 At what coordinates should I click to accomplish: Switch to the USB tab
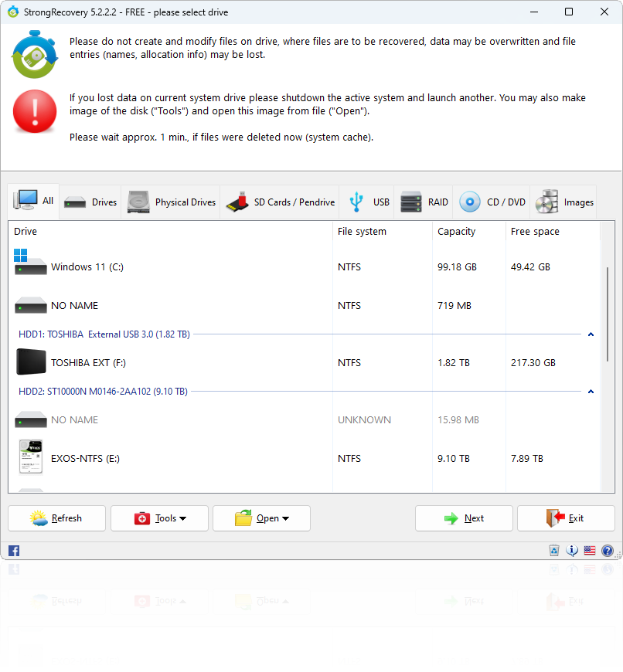[367, 202]
